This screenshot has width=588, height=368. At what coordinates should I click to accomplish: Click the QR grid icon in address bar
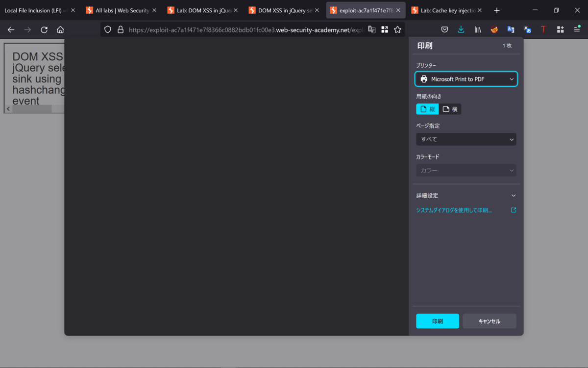385,29
